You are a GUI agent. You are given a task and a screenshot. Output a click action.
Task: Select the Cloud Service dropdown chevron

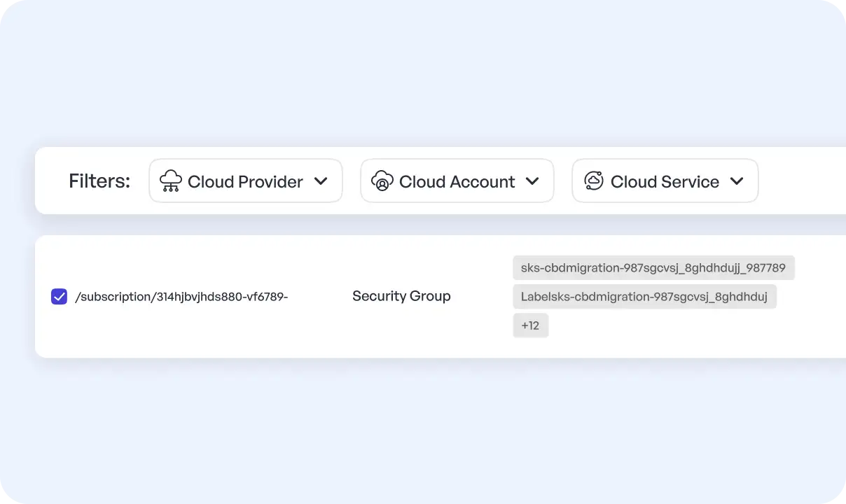click(x=737, y=181)
